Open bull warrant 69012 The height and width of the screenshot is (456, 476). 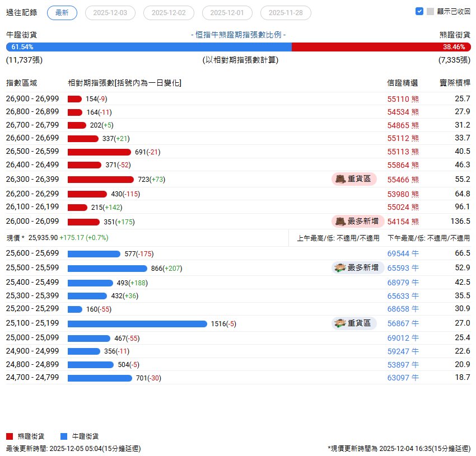(403, 339)
